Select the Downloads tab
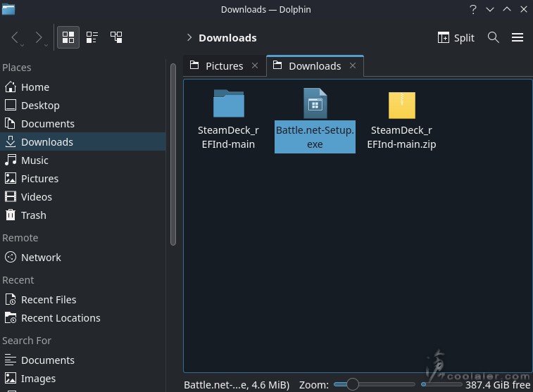Viewport: 533px width, 392px height. (x=315, y=66)
